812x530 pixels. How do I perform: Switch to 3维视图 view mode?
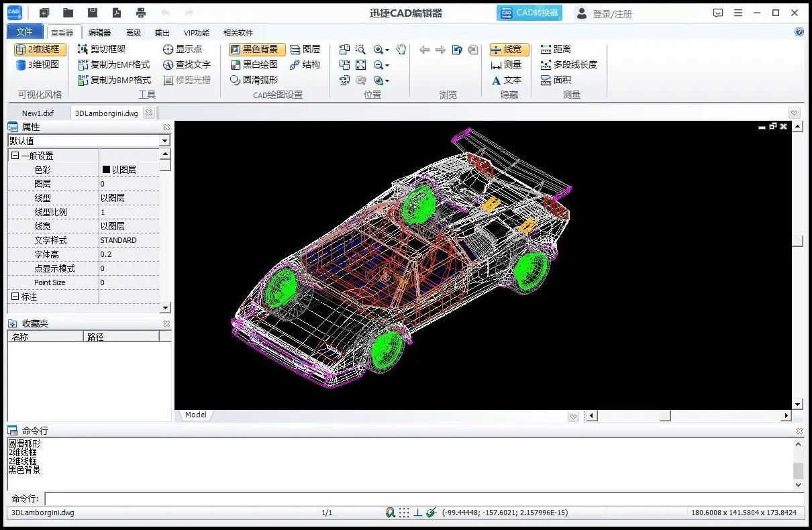38,64
